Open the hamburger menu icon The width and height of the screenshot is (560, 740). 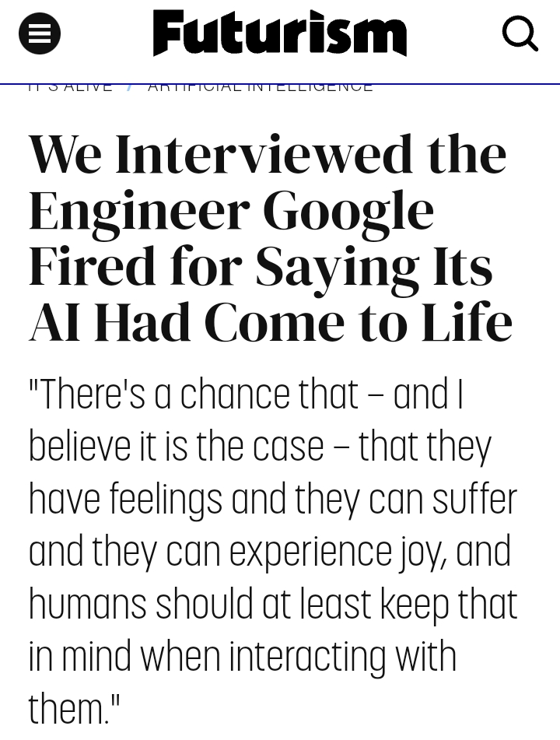[40, 33]
